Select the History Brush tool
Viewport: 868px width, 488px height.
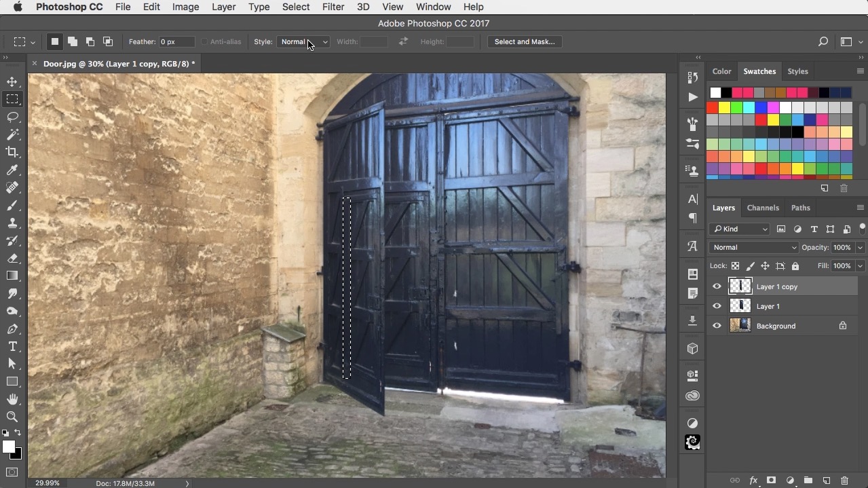12,240
